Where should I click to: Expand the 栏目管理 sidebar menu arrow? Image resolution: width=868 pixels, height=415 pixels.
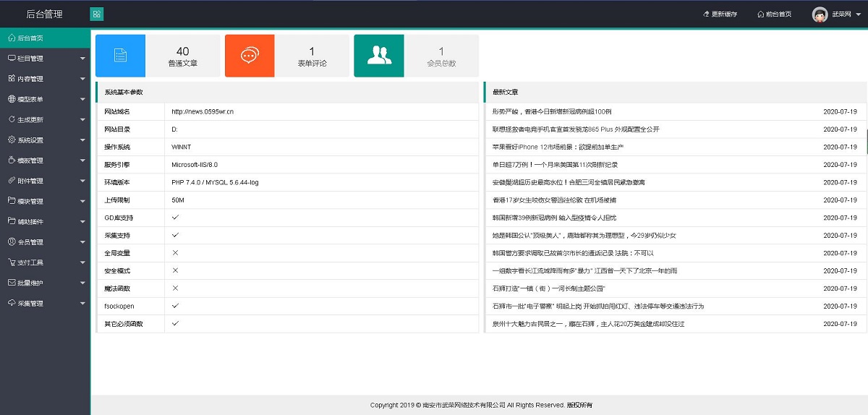click(x=82, y=59)
